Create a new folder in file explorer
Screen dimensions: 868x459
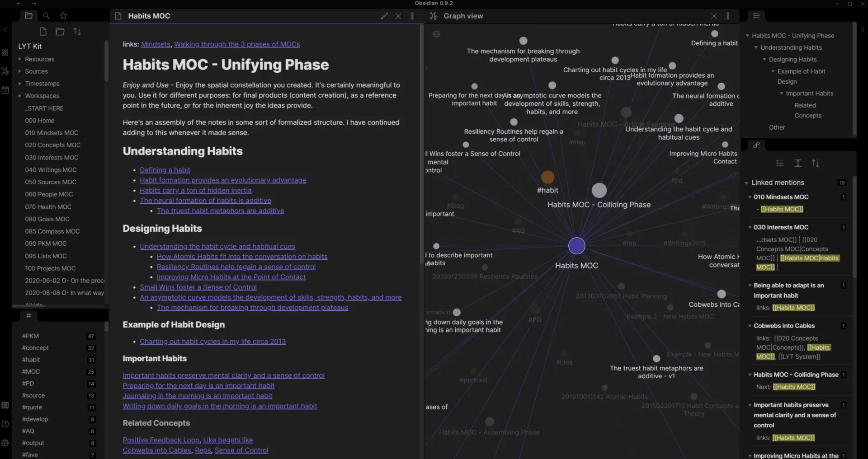[x=60, y=32]
